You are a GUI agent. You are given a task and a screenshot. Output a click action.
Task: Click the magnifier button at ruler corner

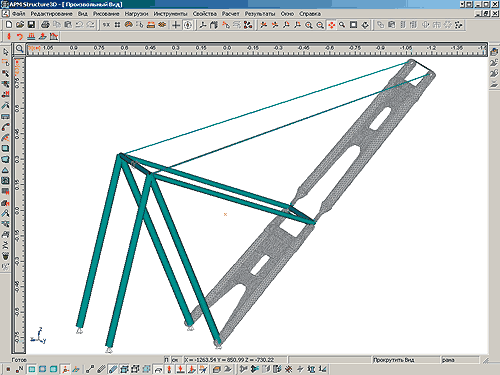coord(19,49)
